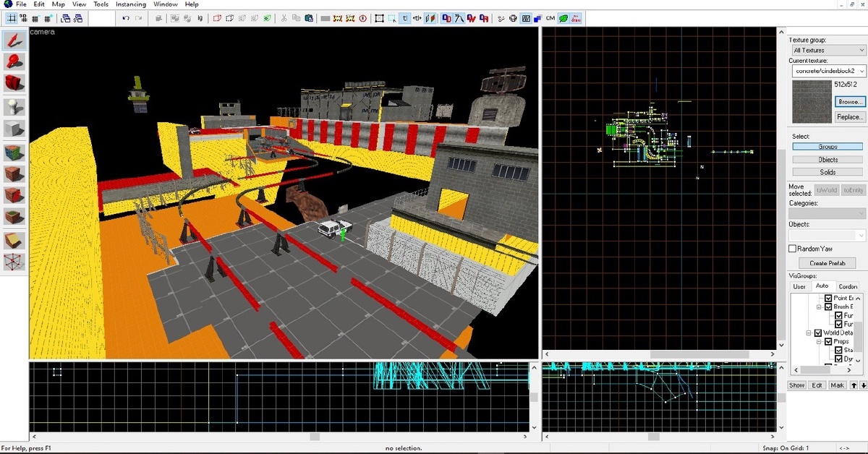Screen dimensions: 868x454
Task: Select the Vertex manipulation tool
Action: tap(14, 262)
